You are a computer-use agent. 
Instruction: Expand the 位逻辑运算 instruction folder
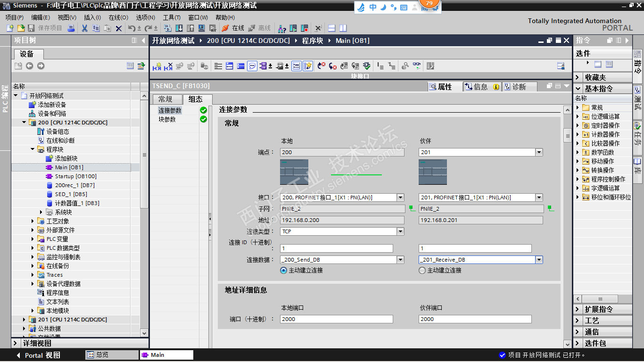[578, 116]
